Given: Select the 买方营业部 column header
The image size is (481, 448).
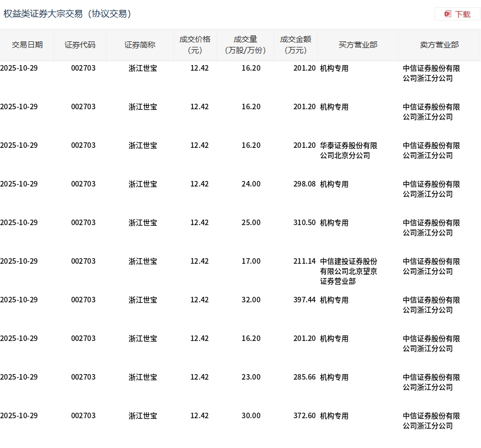Looking at the screenshot, I should [x=358, y=45].
